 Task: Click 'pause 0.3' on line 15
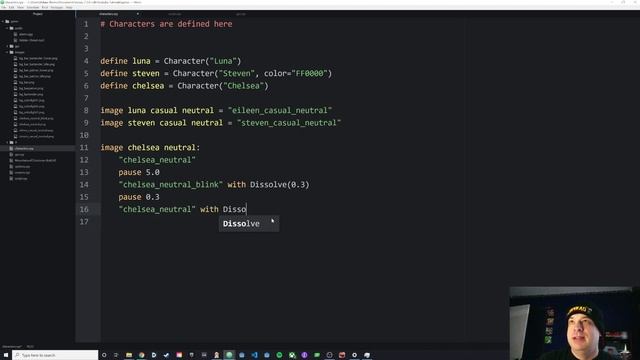point(139,197)
